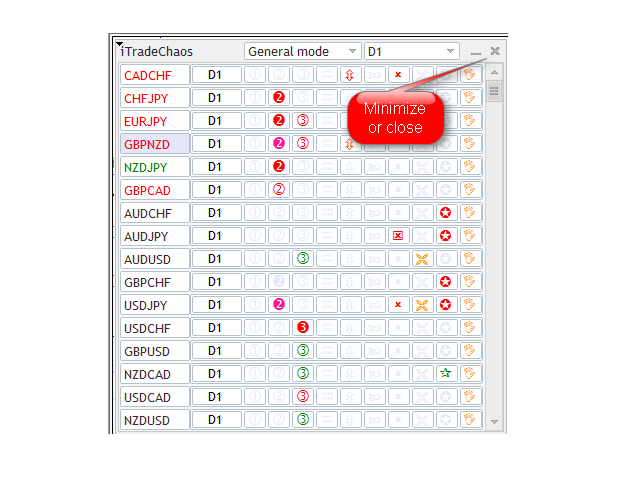Click the green 3 icon in NZDCAD row
Viewport: 640px width, 480px height.
(x=303, y=373)
